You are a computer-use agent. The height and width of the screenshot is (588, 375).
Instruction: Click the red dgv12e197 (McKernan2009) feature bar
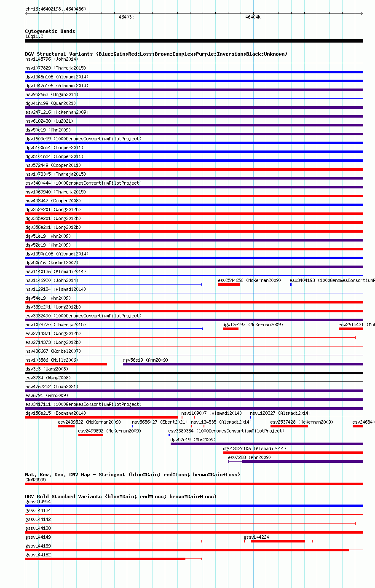click(230, 329)
